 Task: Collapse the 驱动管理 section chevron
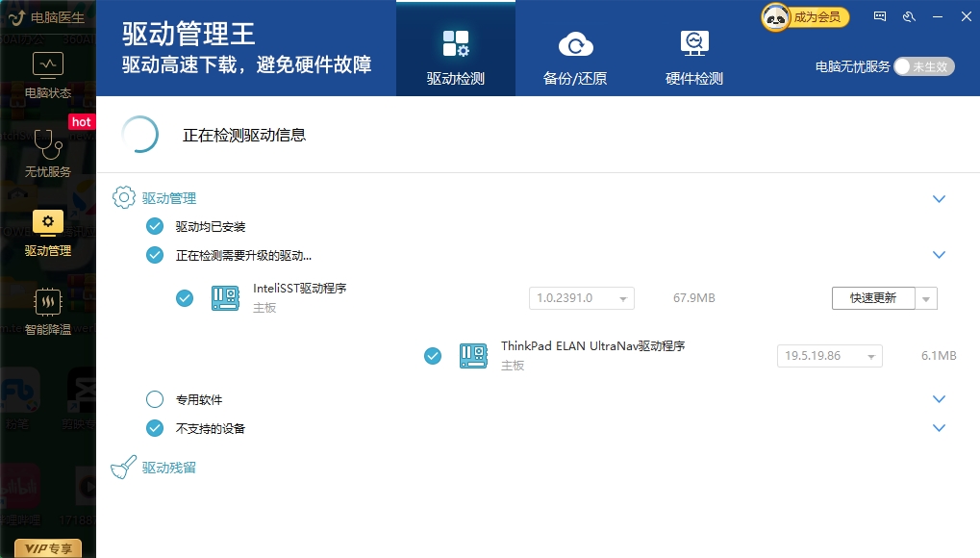(x=939, y=199)
